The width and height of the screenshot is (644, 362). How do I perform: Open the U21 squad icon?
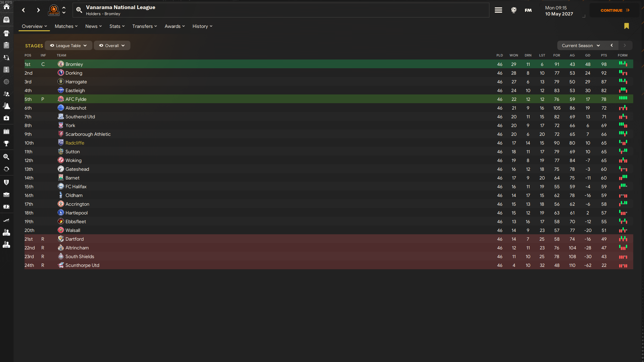click(x=6, y=233)
